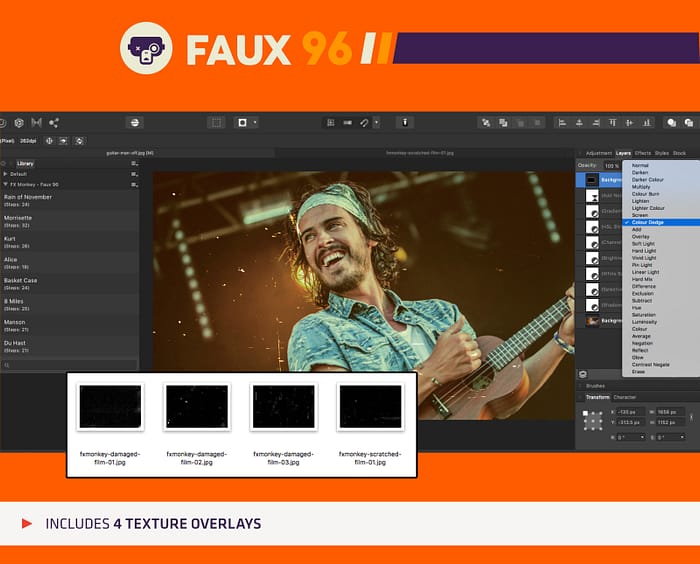Open the Default category options menu
This screenshot has width=700, height=564.
[134, 174]
